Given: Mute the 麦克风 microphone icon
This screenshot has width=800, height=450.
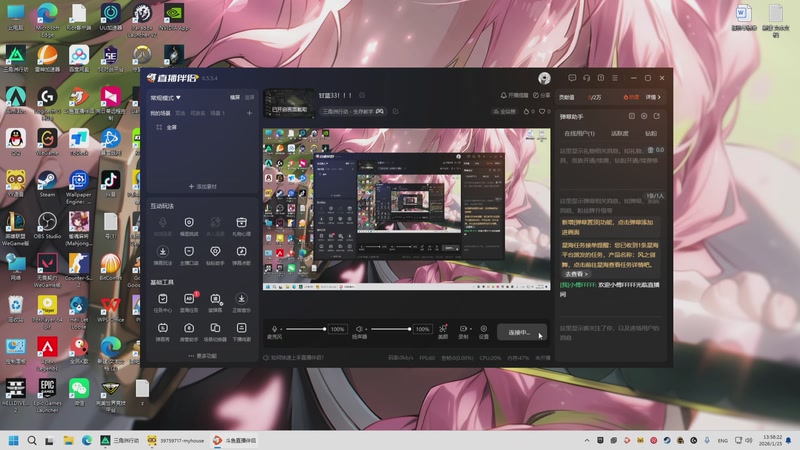Looking at the screenshot, I should pos(274,329).
